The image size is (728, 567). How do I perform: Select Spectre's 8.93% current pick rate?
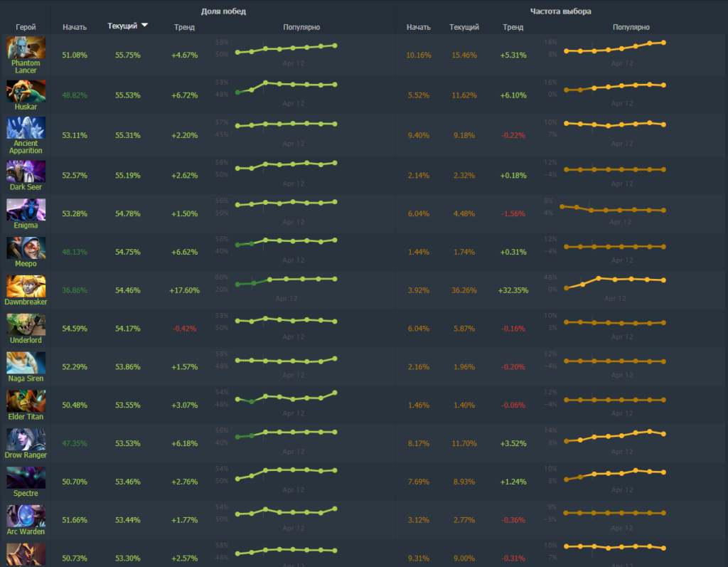tap(464, 482)
